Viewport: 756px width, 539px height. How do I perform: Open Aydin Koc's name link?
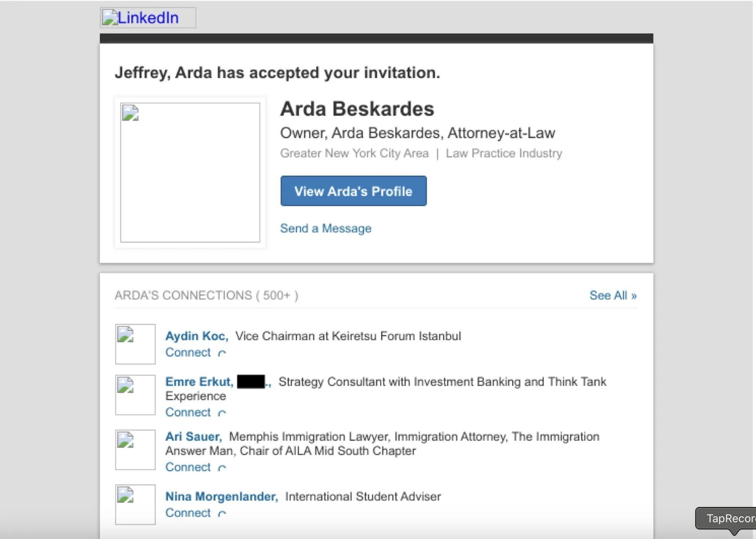(x=196, y=336)
